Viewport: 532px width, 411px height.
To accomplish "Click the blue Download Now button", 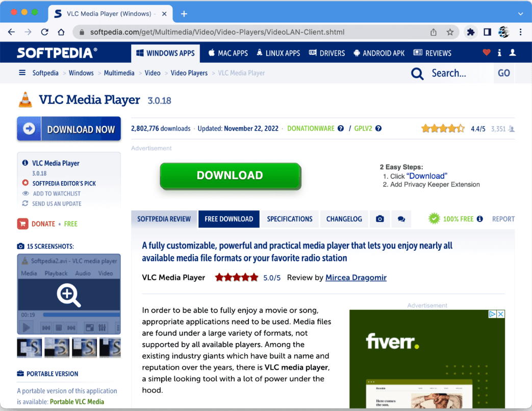I will point(69,129).
